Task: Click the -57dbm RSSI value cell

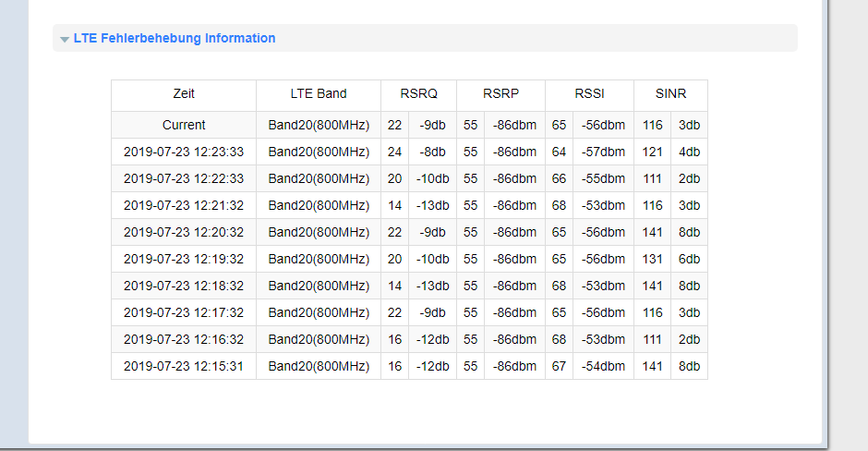Action: (603, 152)
